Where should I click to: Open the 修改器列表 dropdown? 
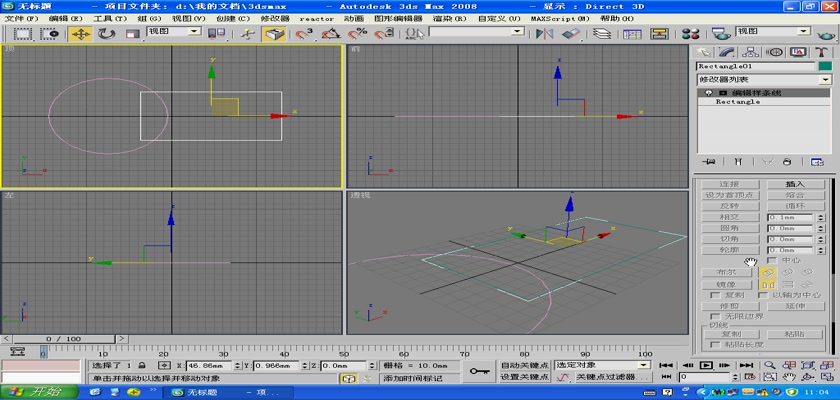coord(764,80)
